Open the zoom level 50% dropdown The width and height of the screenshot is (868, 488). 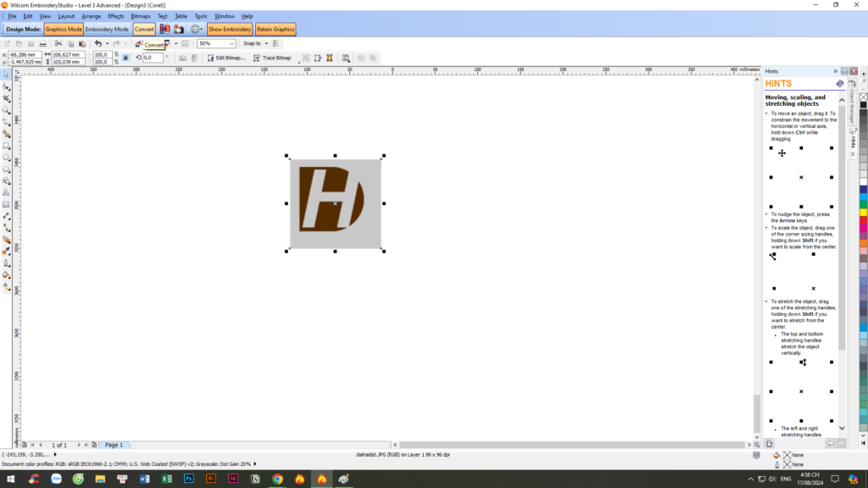click(x=232, y=44)
